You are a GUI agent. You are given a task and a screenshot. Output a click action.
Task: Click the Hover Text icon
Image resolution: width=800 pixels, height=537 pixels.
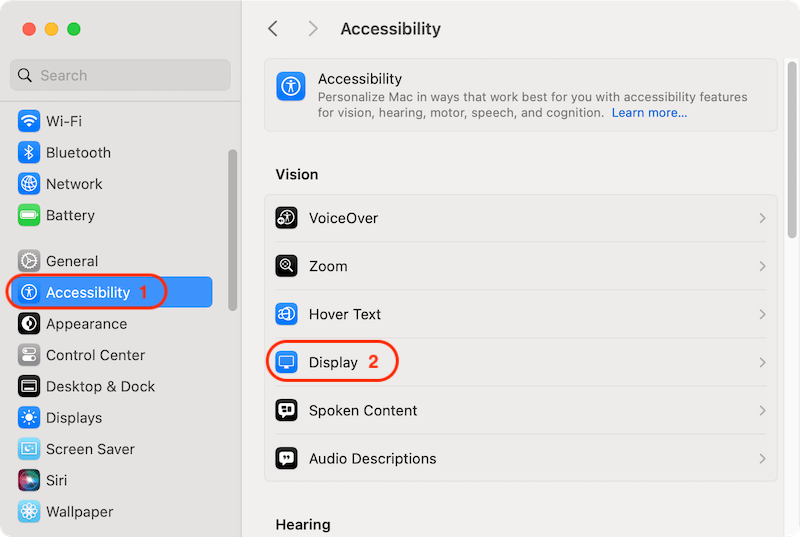[x=287, y=314]
